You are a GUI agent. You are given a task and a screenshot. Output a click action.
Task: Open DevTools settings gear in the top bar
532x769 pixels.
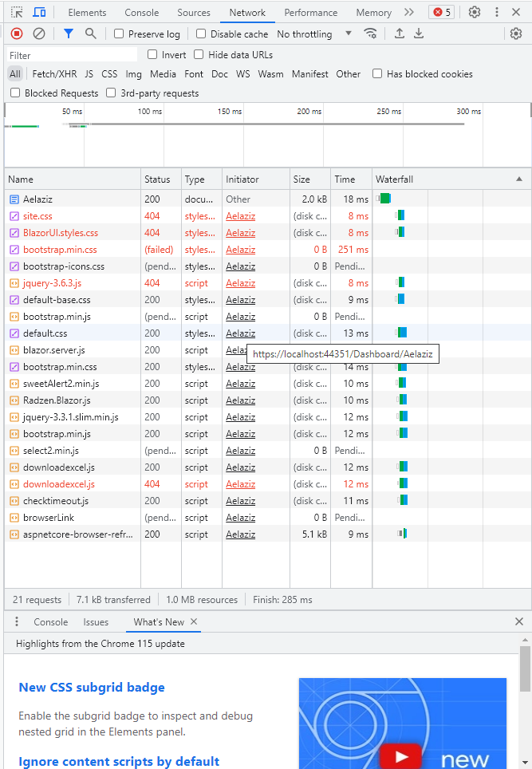coord(474,12)
